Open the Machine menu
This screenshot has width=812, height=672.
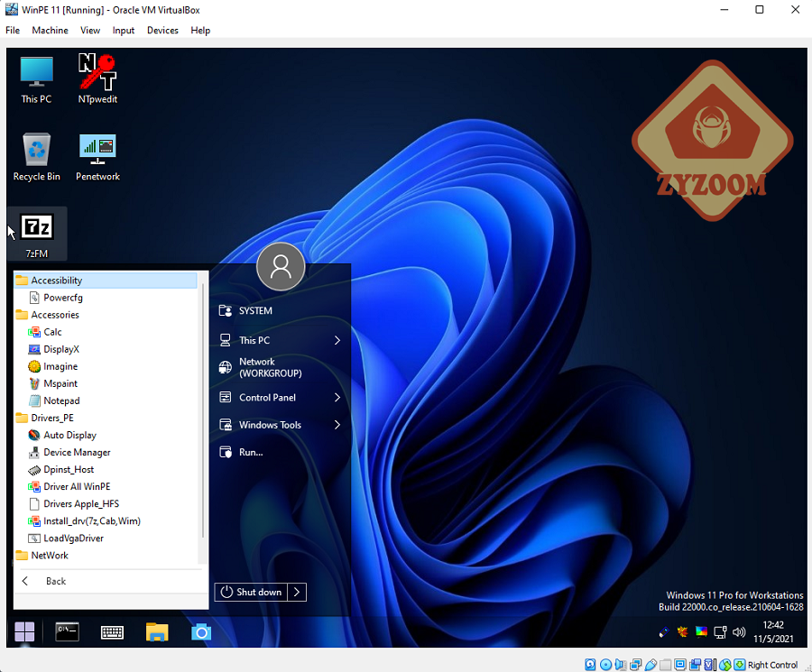(50, 30)
